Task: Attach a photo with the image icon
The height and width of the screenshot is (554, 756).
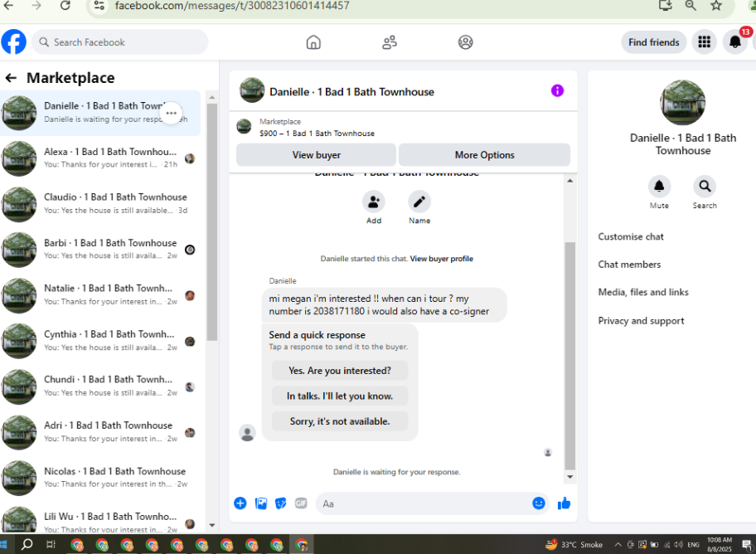Action: pos(261,503)
